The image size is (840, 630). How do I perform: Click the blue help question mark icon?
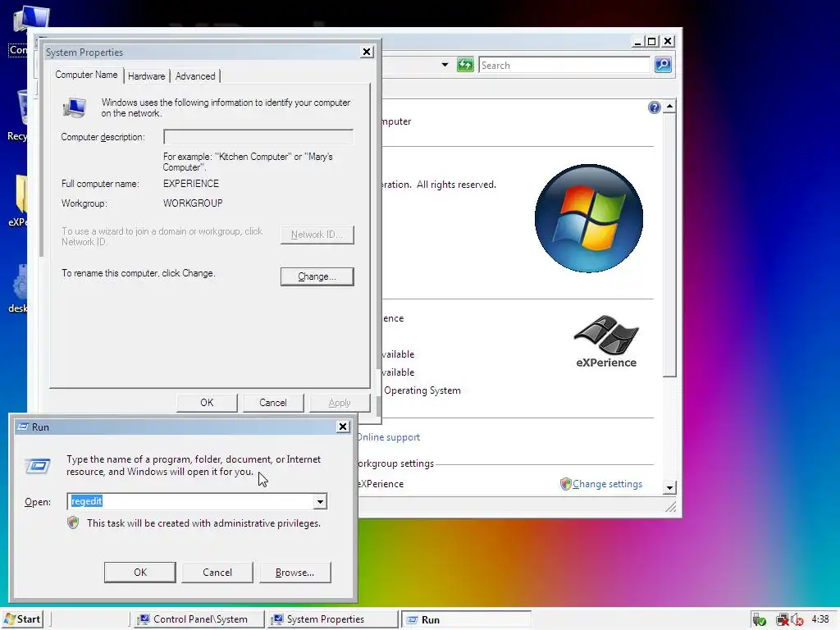(654, 107)
